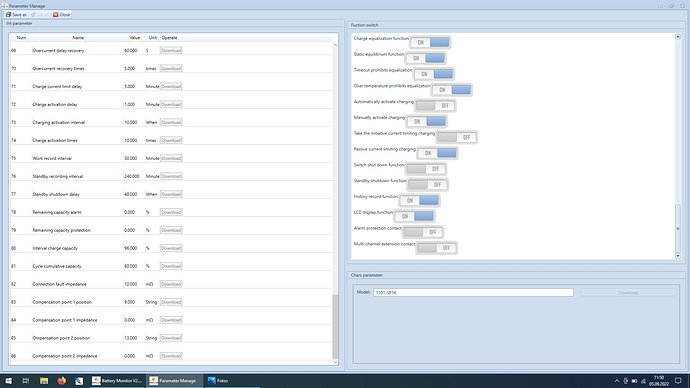Click Download for Overcurrent delay recovery
This screenshot has height=388, width=690.
coord(171,51)
